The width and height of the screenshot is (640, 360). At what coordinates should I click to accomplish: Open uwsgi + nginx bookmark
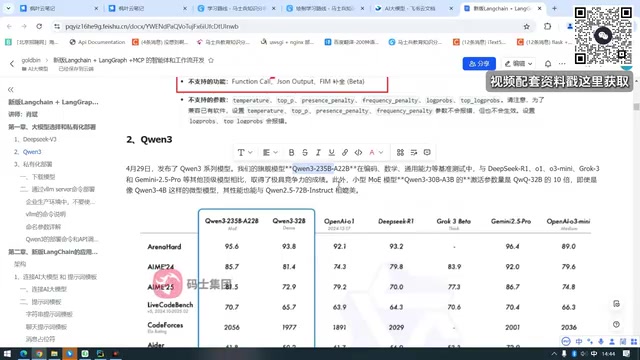[288, 42]
